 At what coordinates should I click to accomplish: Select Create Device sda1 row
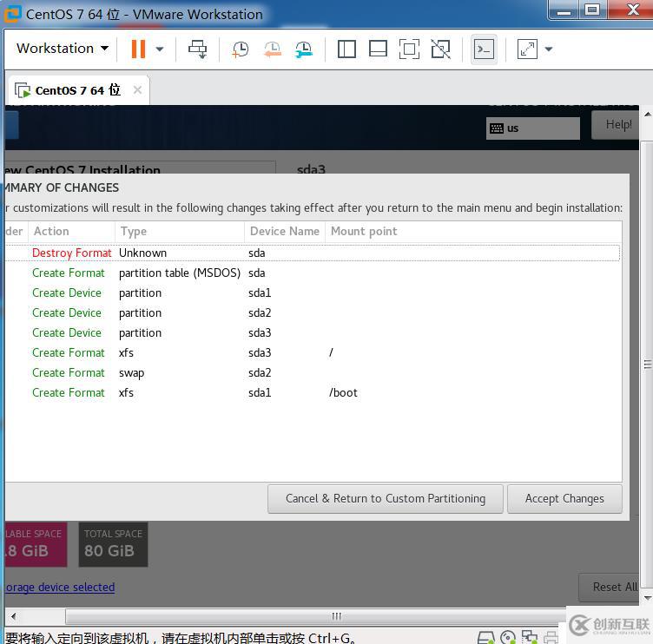tap(313, 293)
